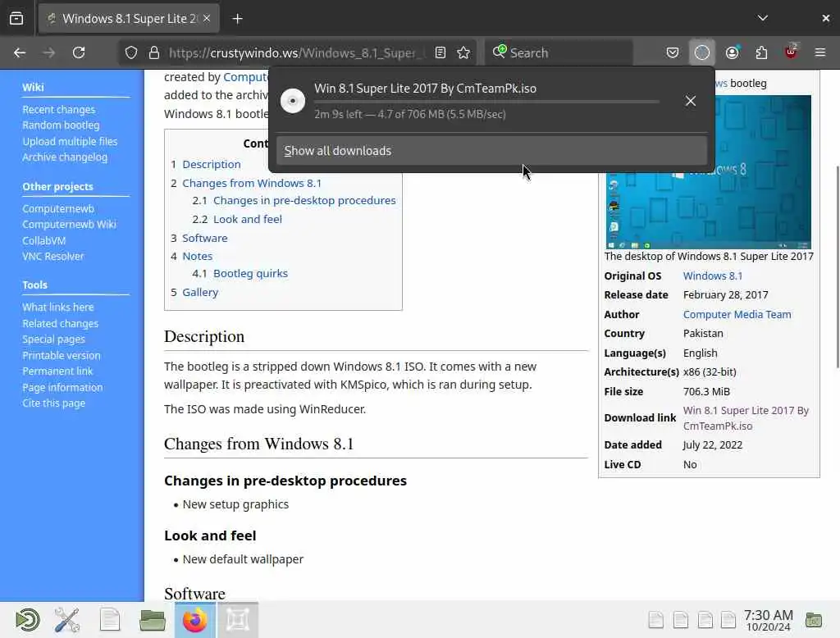Open Archive changelog link
The image size is (840, 638).
pyautogui.click(x=65, y=157)
